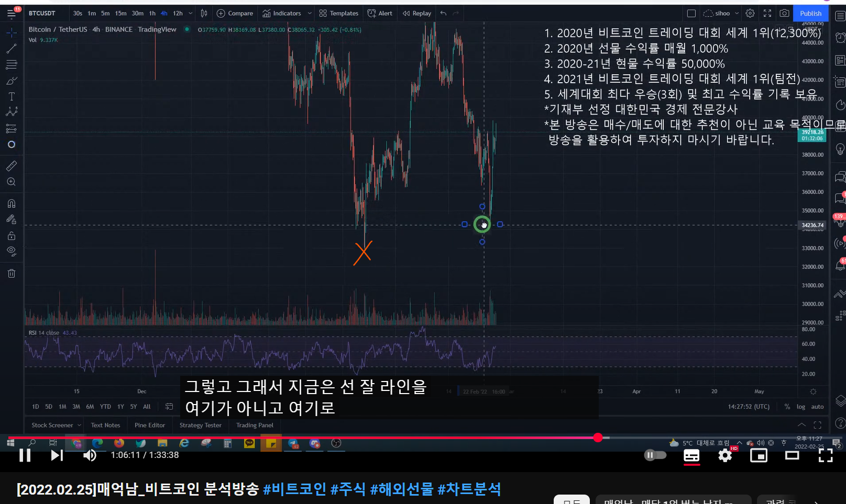Open the Strategy Tester tab
846x504 pixels.
pos(201,425)
